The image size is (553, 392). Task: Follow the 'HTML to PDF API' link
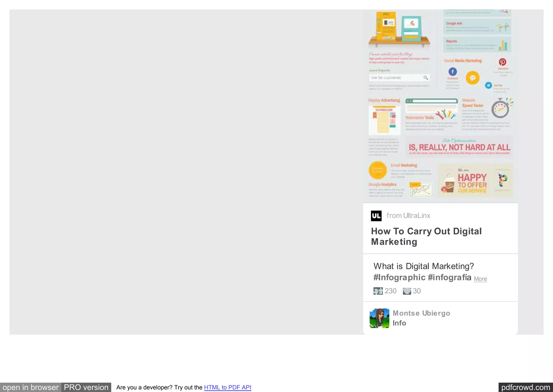click(227, 387)
